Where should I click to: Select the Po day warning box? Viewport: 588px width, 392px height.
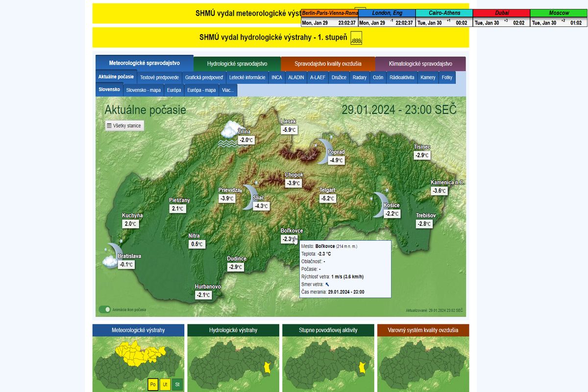[153, 385]
